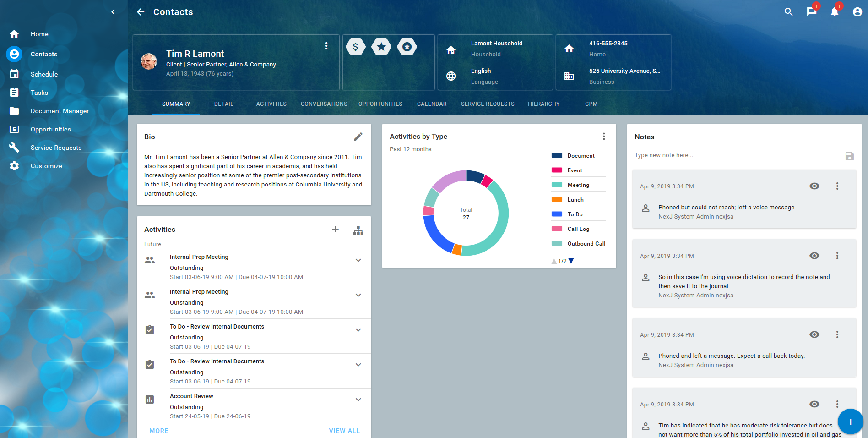Toggle visibility of the voice message note
The image size is (868, 438).
[x=814, y=186]
